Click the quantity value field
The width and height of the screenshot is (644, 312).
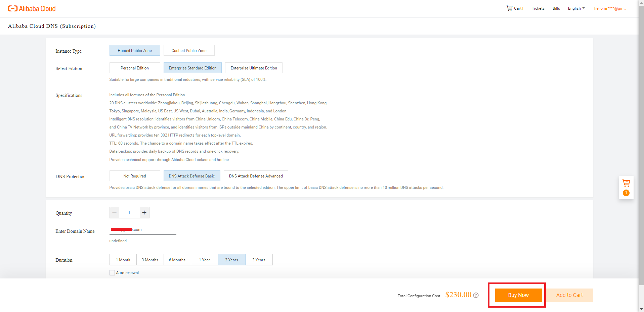coord(129,213)
